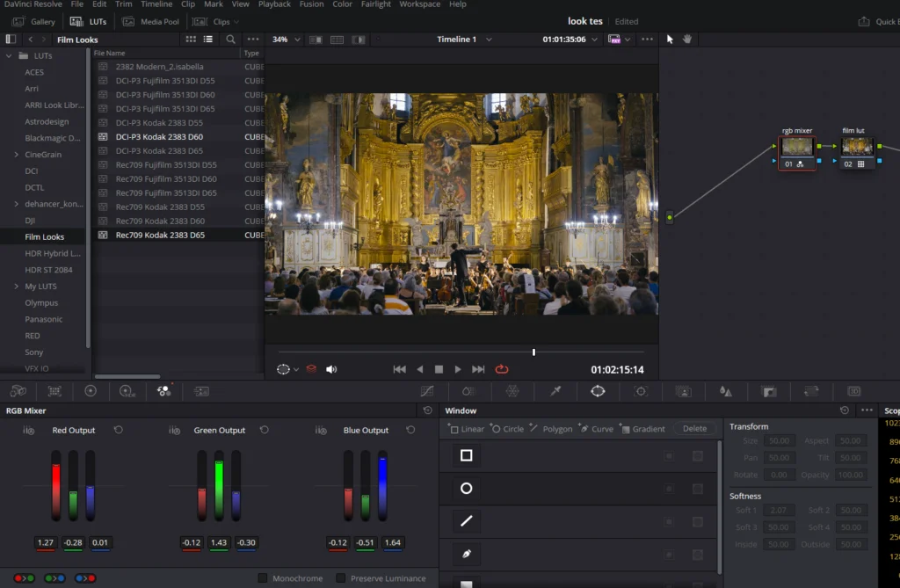Click the Delete button in the Window panel
The height and width of the screenshot is (588, 900).
pos(694,428)
